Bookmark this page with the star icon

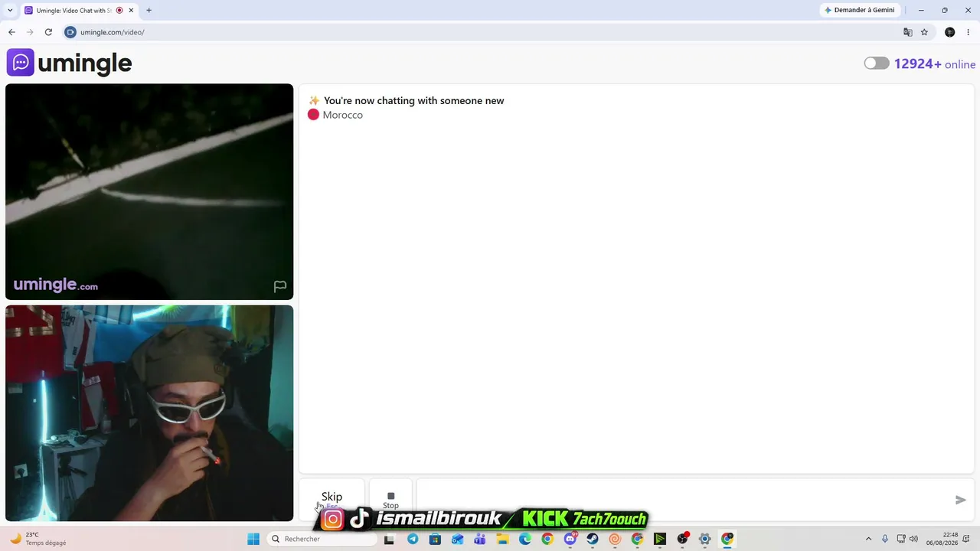pos(924,32)
